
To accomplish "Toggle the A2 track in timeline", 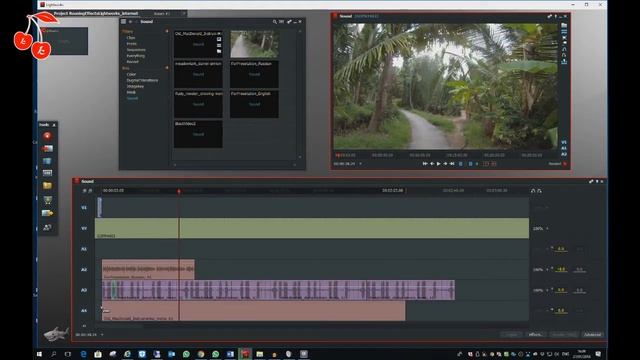I will (x=84, y=270).
